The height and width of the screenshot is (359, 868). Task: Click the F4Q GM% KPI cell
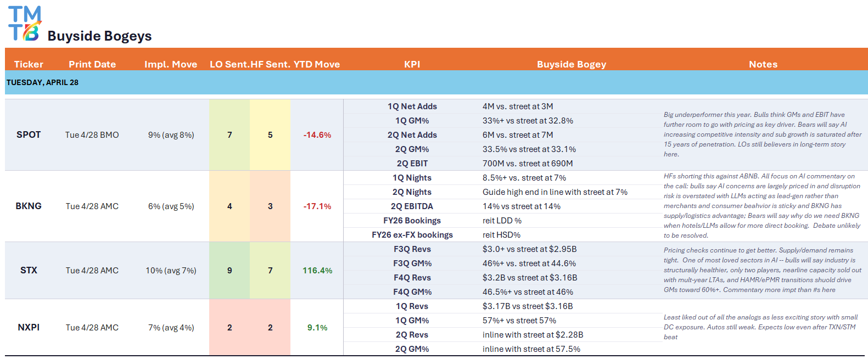412,291
